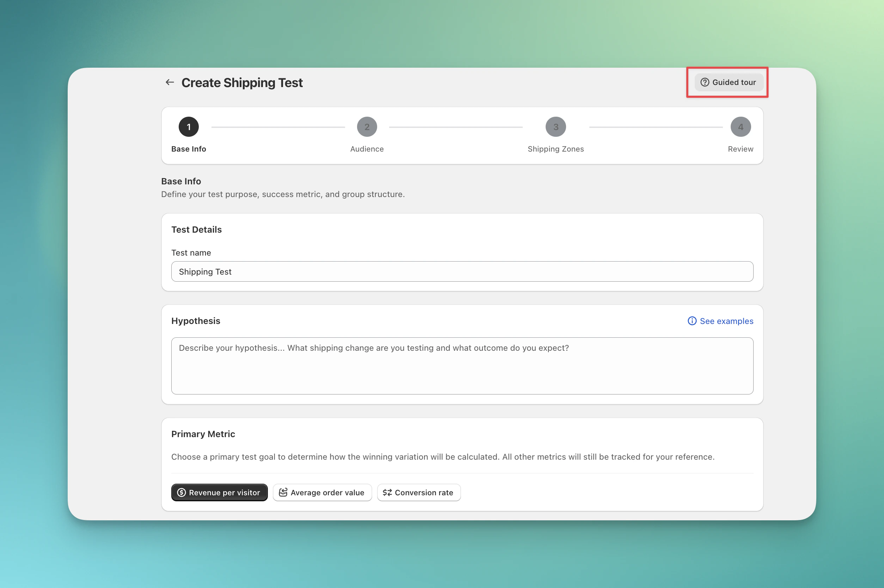This screenshot has width=884, height=588.
Task: Click the Create Shipping Test heading
Action: pos(242,82)
